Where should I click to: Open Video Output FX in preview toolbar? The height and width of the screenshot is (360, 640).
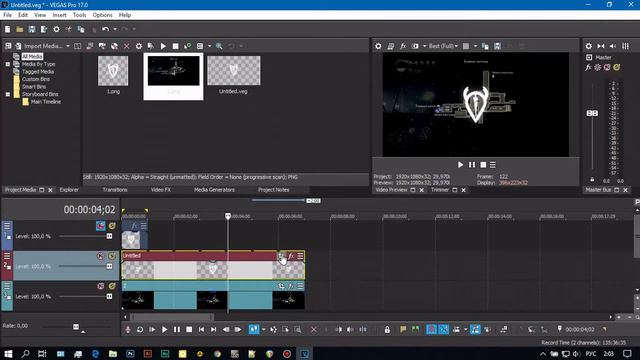pos(403,46)
